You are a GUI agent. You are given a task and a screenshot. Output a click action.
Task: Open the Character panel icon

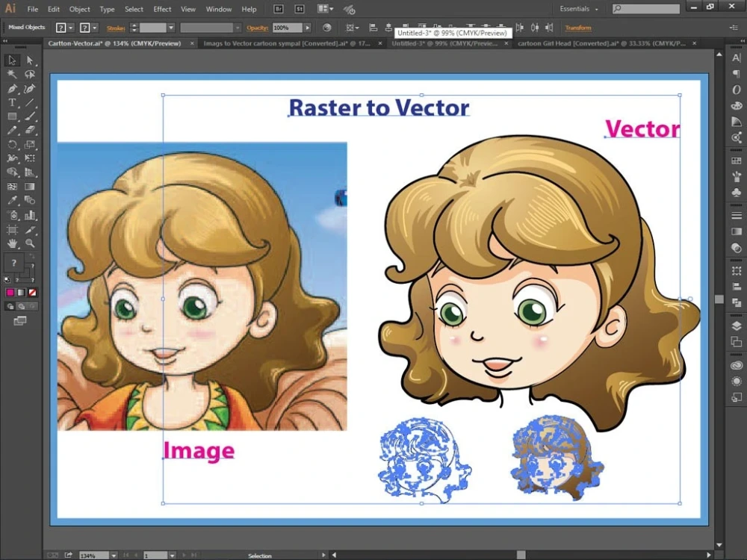pos(736,58)
